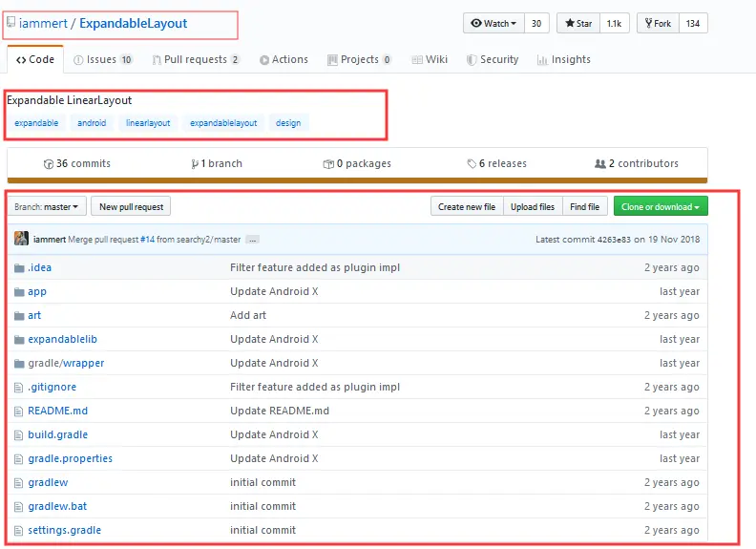Click the repository book icon beside iammert
Image resolution: width=756 pixels, height=549 pixels.
click(10, 22)
